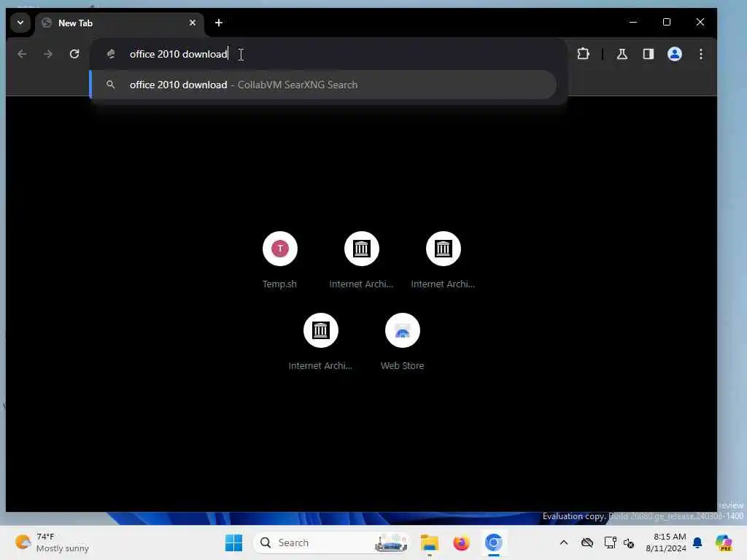Image resolution: width=747 pixels, height=560 pixels.
Task: Open the first Internet Archive shortcut in top row
Action: pos(362,260)
